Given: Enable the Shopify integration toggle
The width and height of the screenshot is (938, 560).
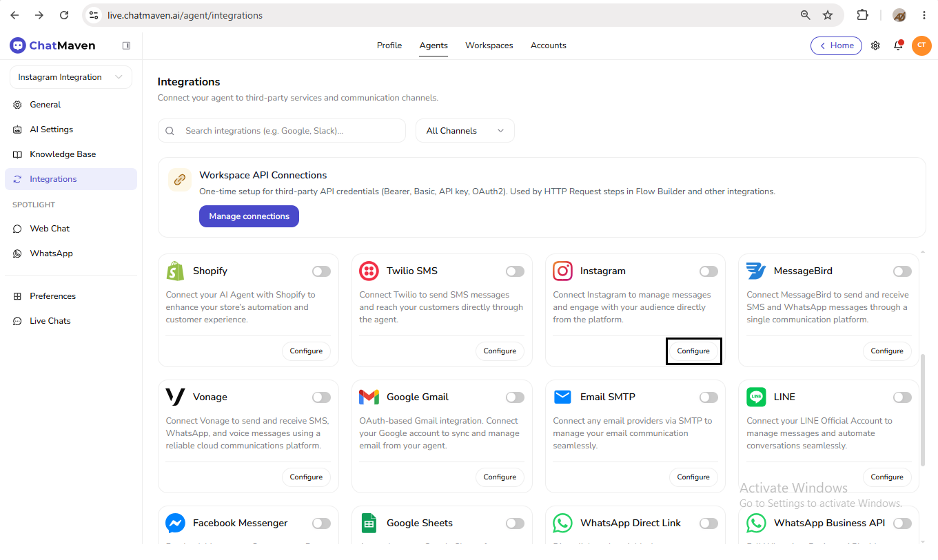Looking at the screenshot, I should click(321, 271).
